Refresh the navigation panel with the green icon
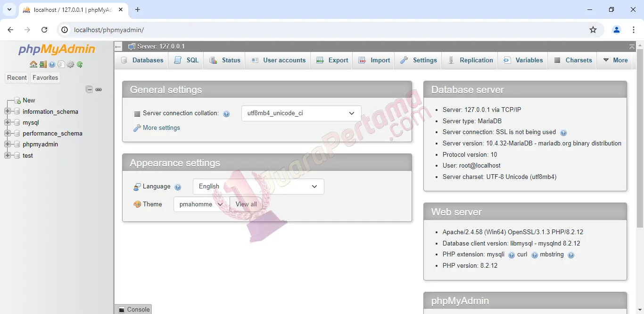Screen dimensions: 644x314 (x=80, y=65)
